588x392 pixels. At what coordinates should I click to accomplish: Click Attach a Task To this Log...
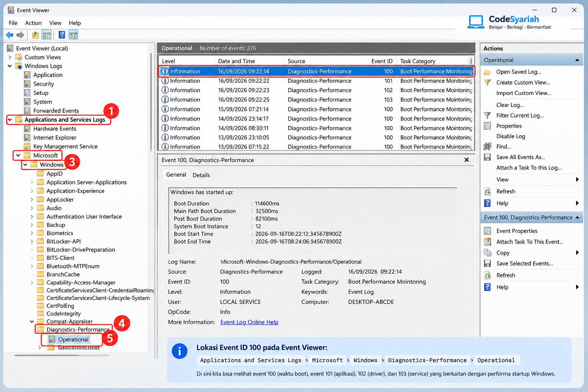[529, 168]
